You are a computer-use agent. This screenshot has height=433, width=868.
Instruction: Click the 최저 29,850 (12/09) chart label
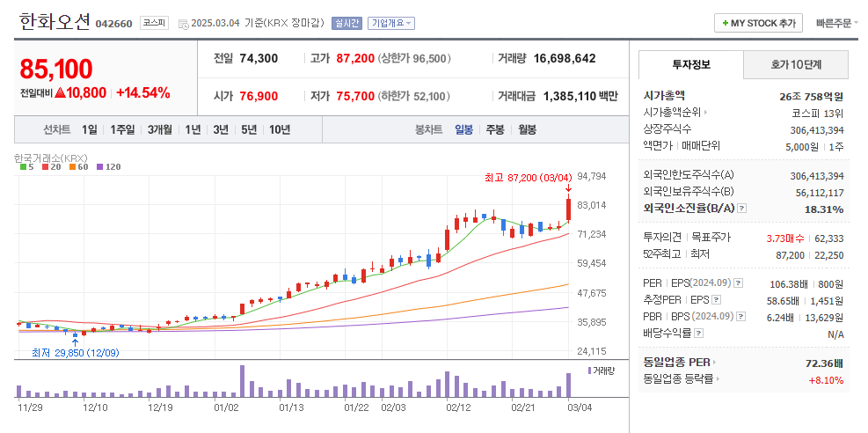pos(76,353)
